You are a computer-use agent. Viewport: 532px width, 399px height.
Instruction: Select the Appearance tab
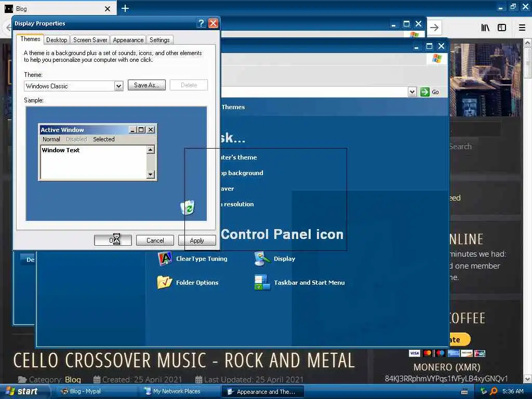click(128, 40)
